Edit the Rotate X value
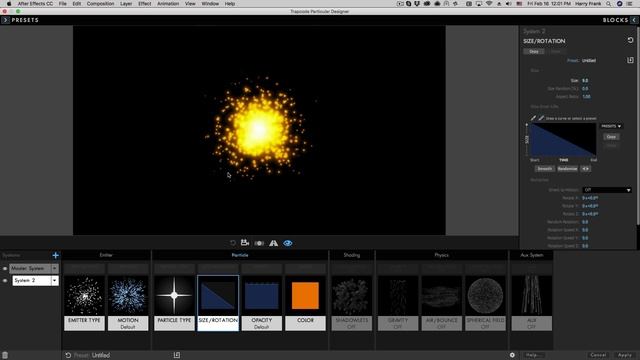 [x=590, y=198]
